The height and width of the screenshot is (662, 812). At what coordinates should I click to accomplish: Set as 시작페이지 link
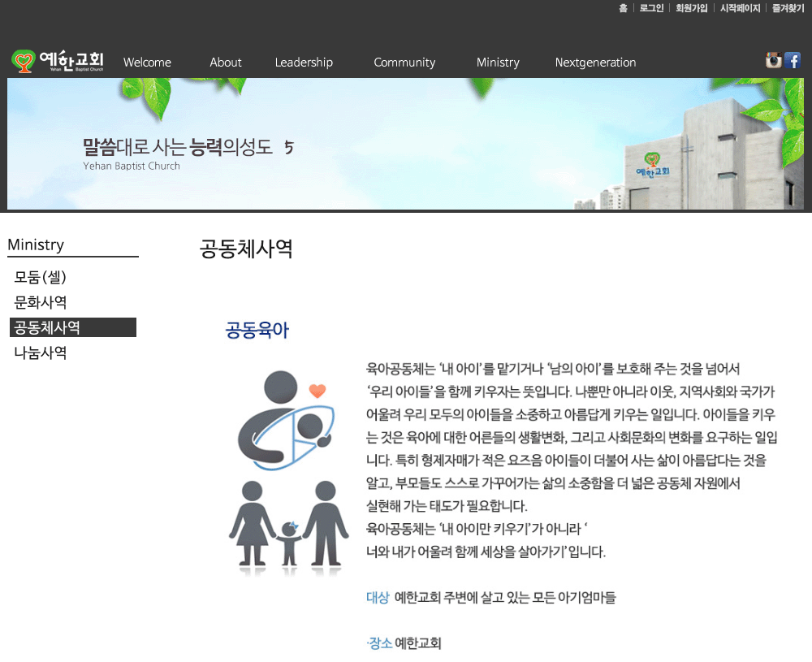tap(740, 8)
